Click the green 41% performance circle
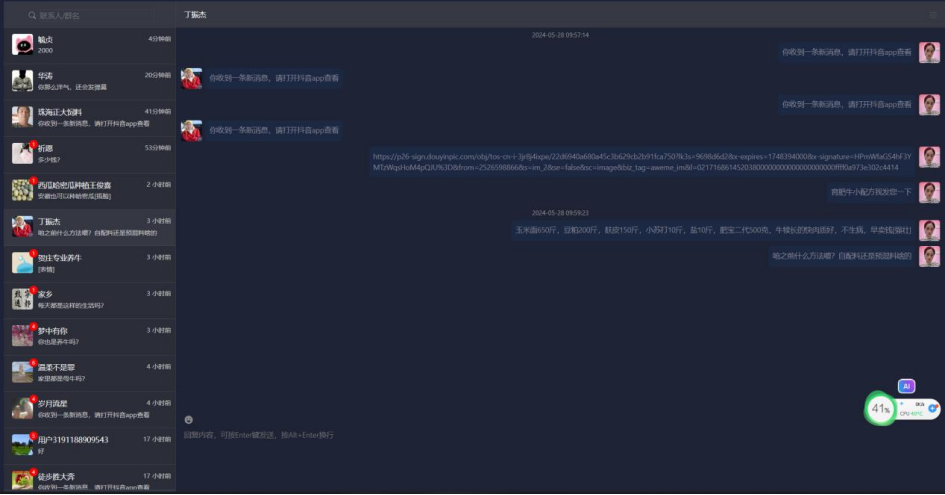 coord(880,408)
